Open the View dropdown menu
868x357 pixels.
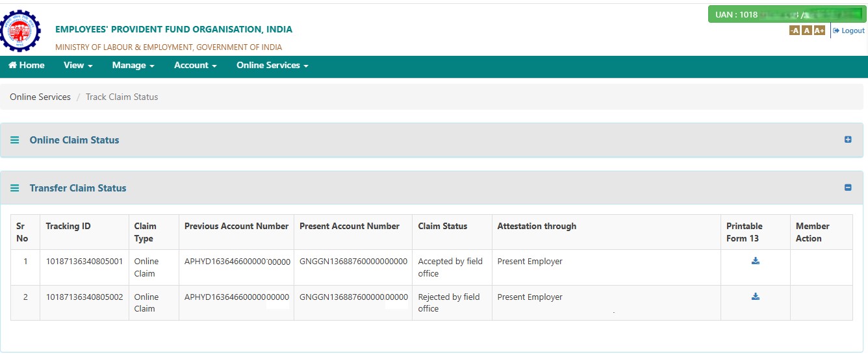(78, 66)
